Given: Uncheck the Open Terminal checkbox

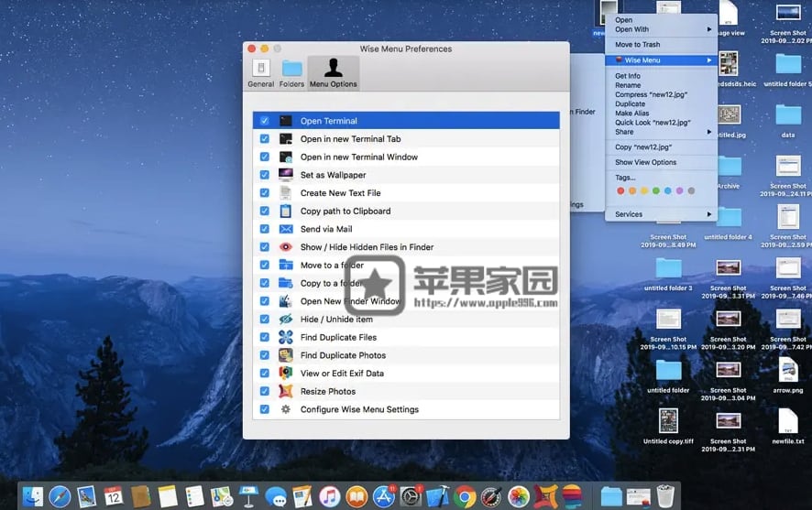Looking at the screenshot, I should point(264,121).
